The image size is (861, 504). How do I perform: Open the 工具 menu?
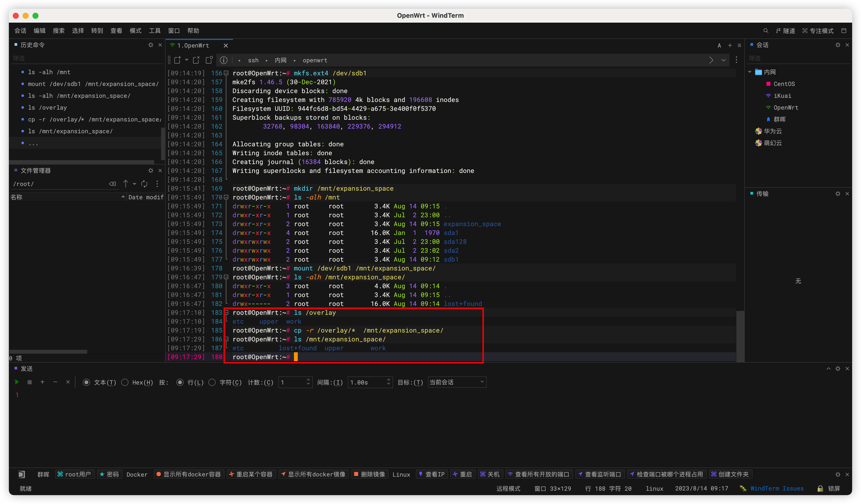coord(154,31)
